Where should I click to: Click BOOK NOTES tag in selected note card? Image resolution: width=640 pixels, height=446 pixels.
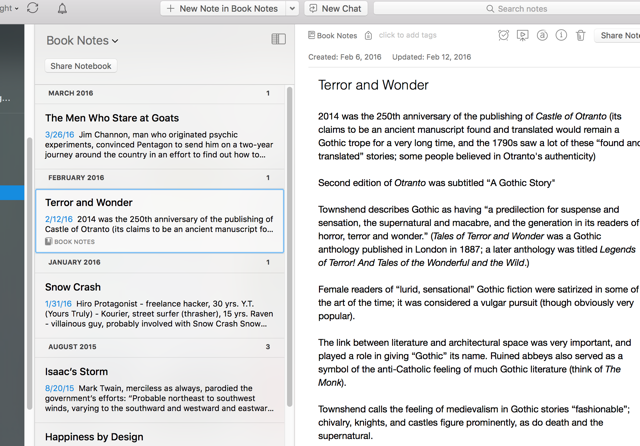coord(70,242)
